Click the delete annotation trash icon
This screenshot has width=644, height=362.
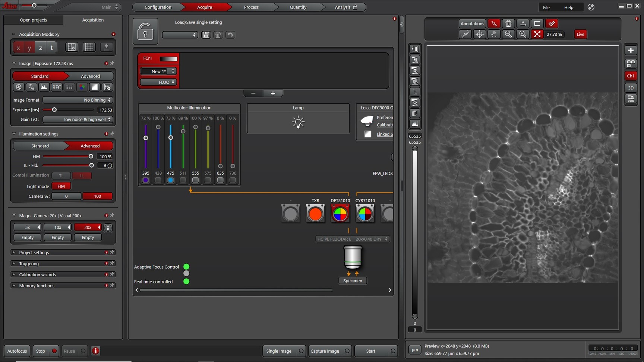(x=508, y=23)
